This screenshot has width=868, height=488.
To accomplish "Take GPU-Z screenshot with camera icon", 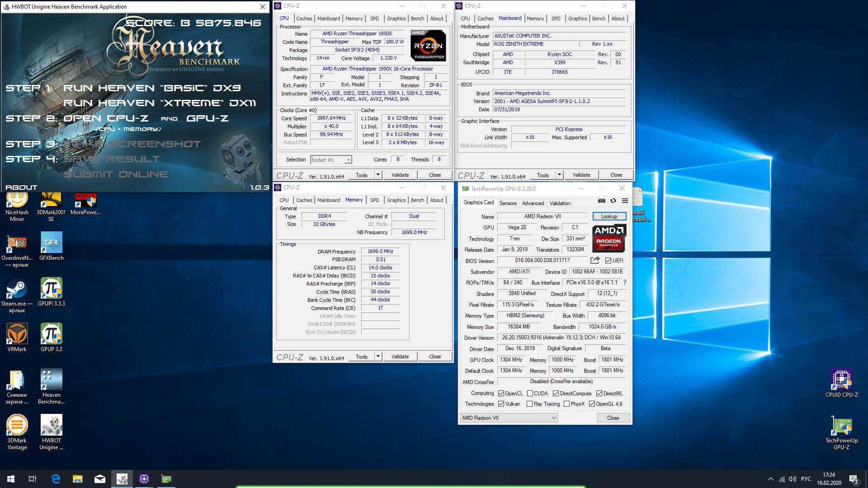I will [x=601, y=201].
